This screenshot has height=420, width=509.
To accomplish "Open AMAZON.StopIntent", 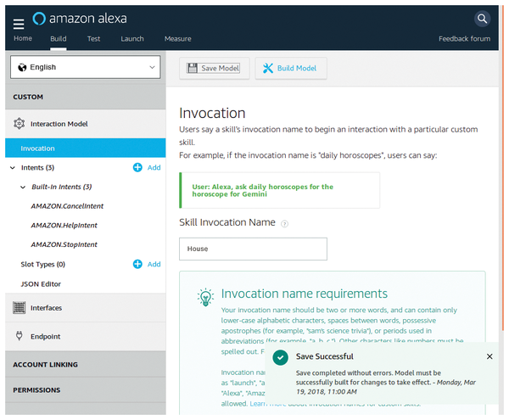I will coord(64,244).
